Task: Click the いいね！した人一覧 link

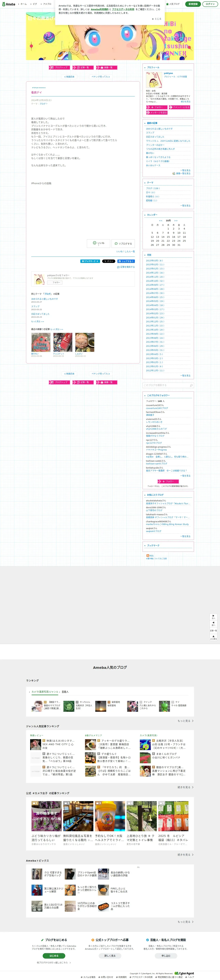Action: point(126,251)
